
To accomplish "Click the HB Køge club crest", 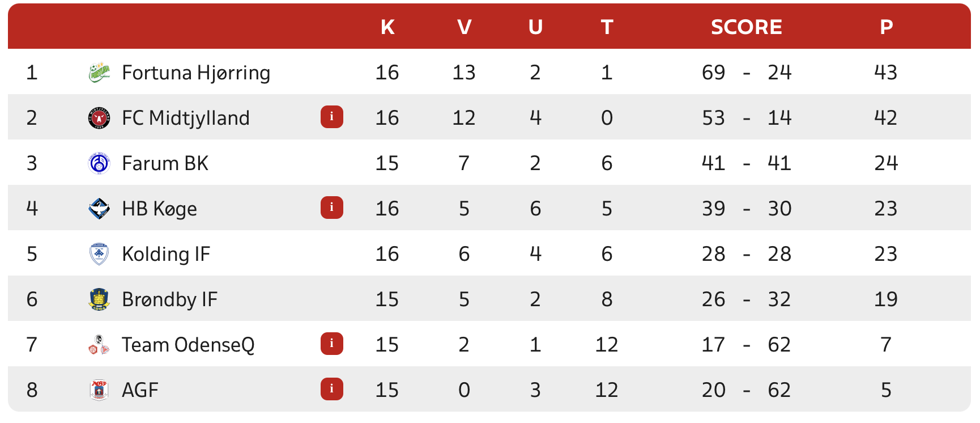I will (x=99, y=209).
